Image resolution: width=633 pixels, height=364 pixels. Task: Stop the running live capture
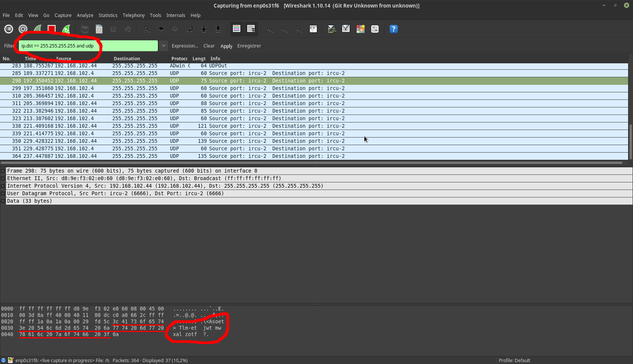coord(52,29)
